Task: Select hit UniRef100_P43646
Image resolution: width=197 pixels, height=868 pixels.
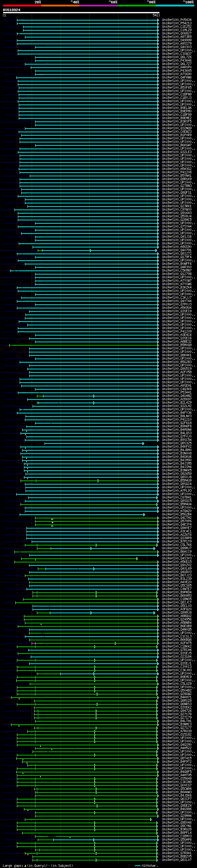Action: [177, 60]
